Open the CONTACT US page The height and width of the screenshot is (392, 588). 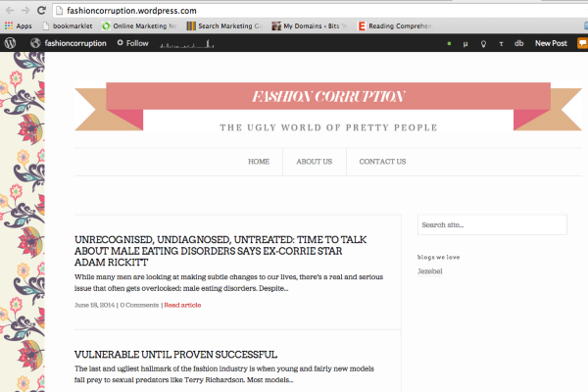[382, 162]
